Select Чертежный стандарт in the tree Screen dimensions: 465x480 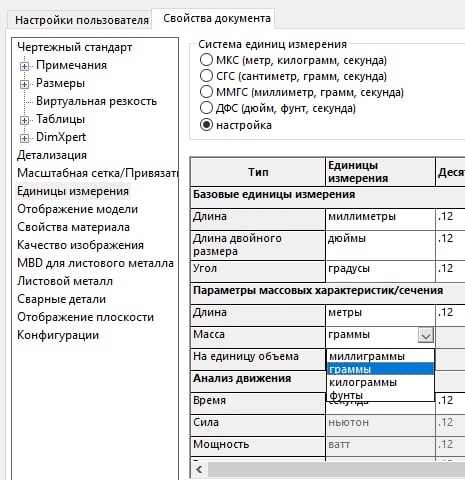pos(74,47)
